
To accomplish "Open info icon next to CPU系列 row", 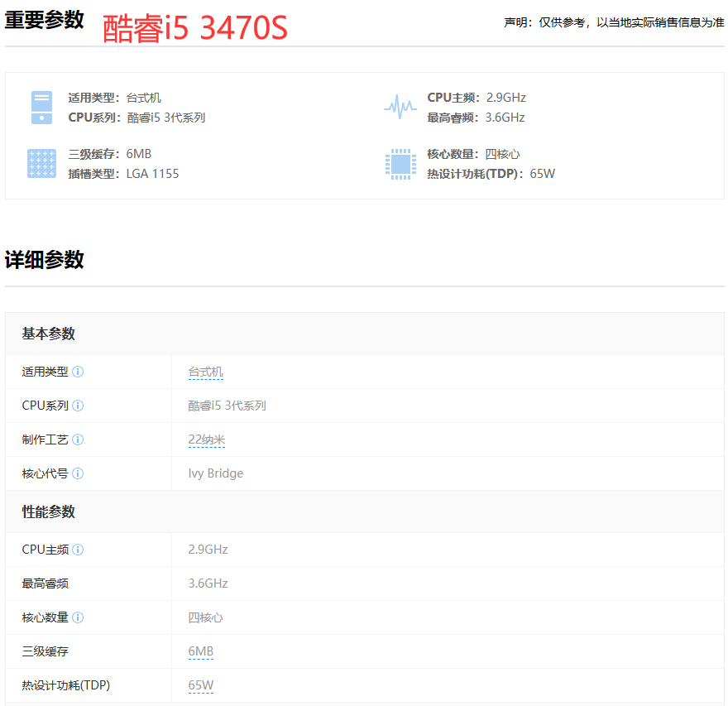I will click(78, 406).
